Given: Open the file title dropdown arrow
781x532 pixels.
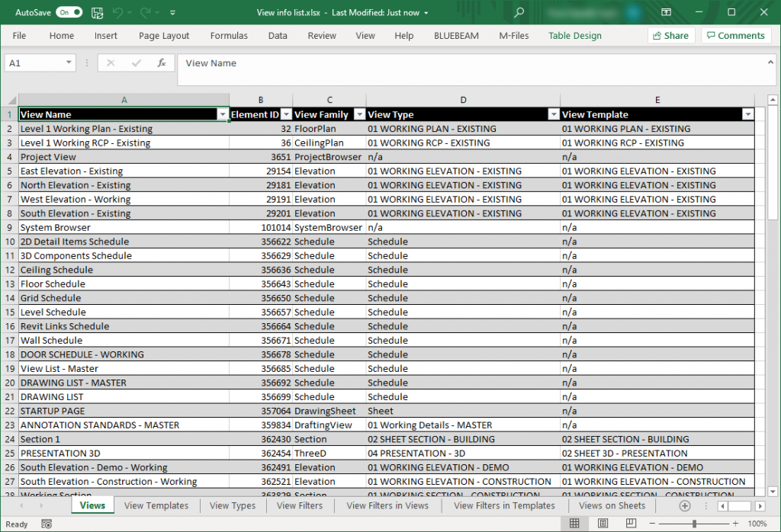Looking at the screenshot, I should (426, 14).
